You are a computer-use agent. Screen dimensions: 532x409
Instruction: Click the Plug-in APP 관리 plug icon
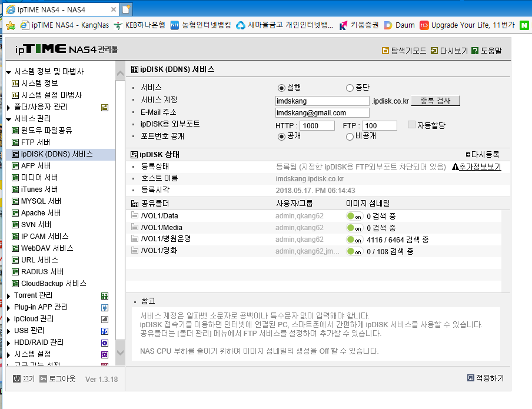pos(105,308)
